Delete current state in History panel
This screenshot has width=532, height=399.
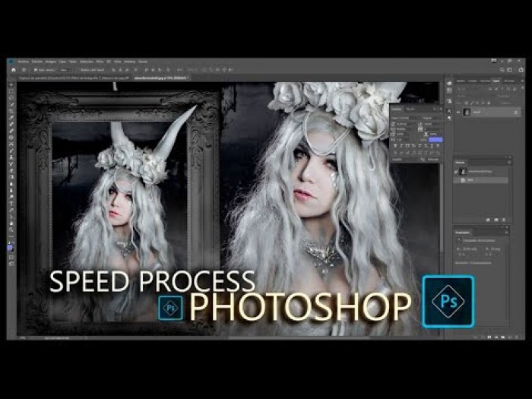pos(504,220)
